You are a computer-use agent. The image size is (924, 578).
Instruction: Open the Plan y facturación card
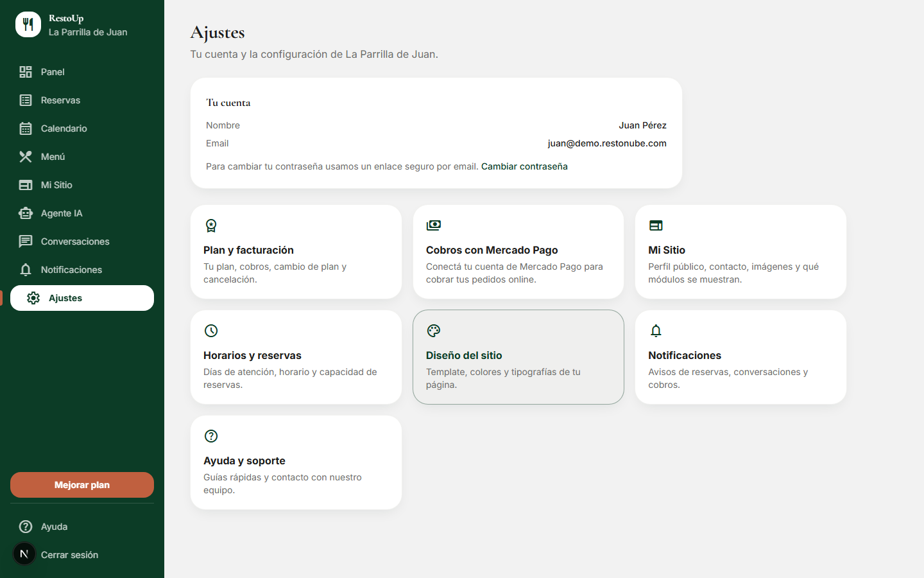click(x=296, y=252)
